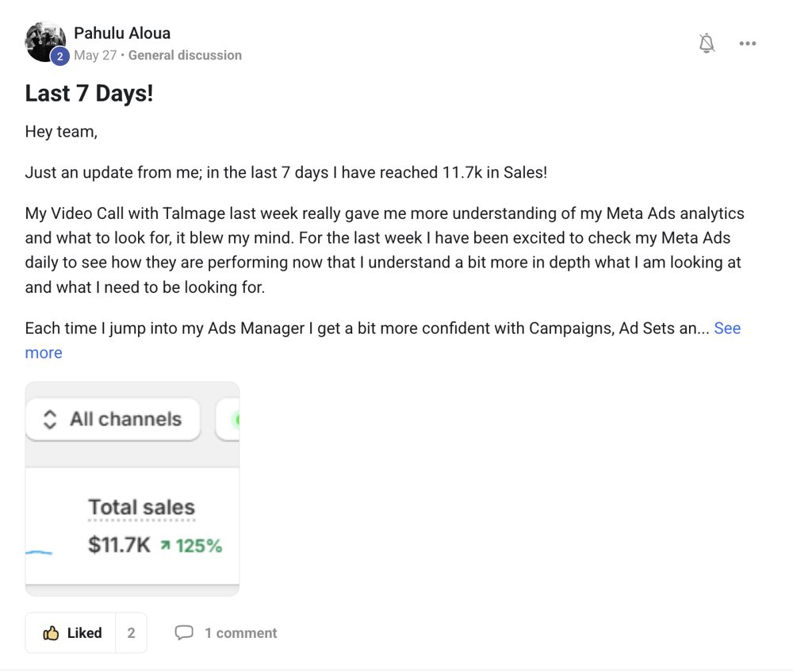Click the author name Pahulu Aloua

(122, 33)
